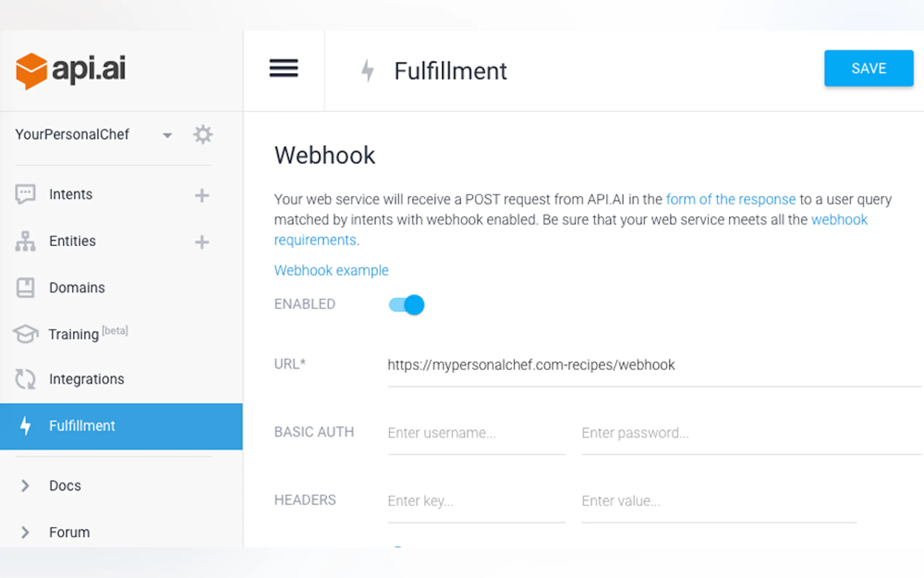Add a new intent with plus icon

tap(202, 195)
